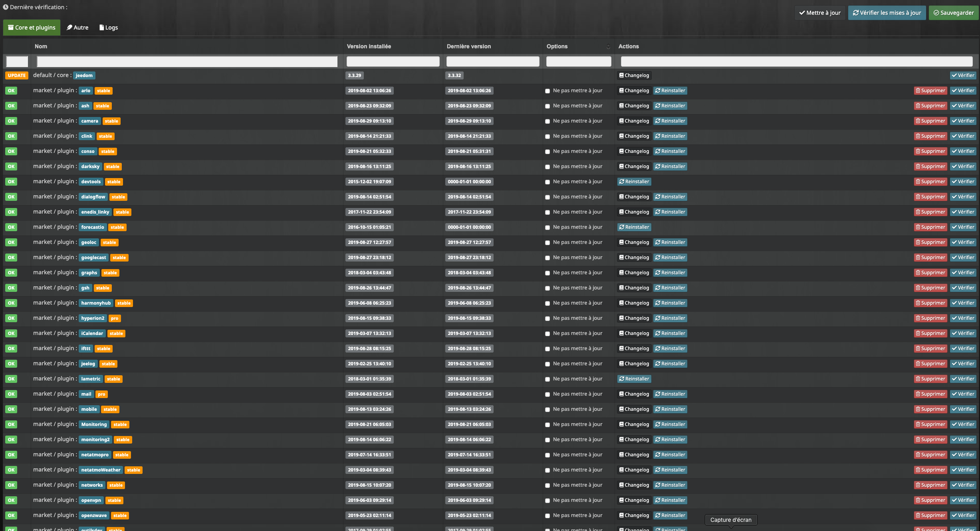
Task: Select installed version 3.3.29
Action: pyautogui.click(x=354, y=75)
